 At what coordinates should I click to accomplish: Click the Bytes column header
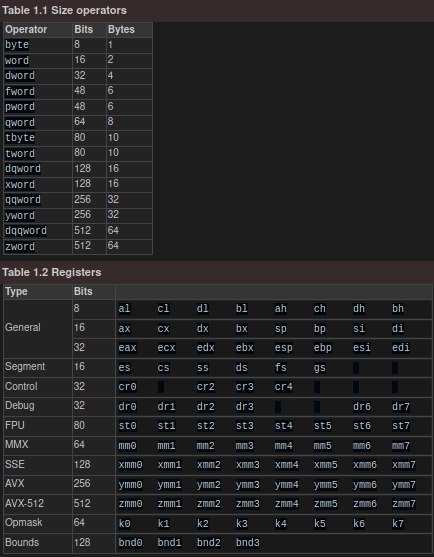[121, 29]
